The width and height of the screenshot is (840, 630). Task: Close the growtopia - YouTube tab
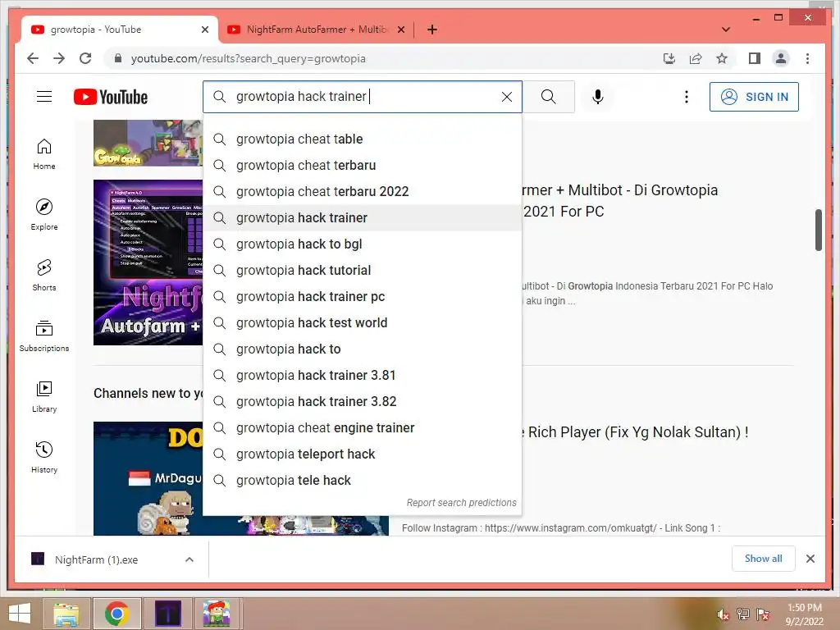(x=204, y=30)
